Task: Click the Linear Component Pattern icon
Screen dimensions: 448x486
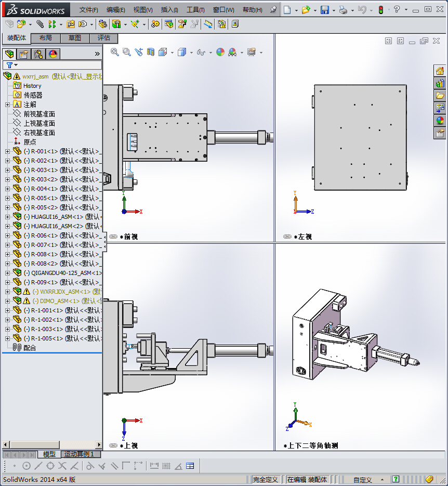Action: [52, 24]
